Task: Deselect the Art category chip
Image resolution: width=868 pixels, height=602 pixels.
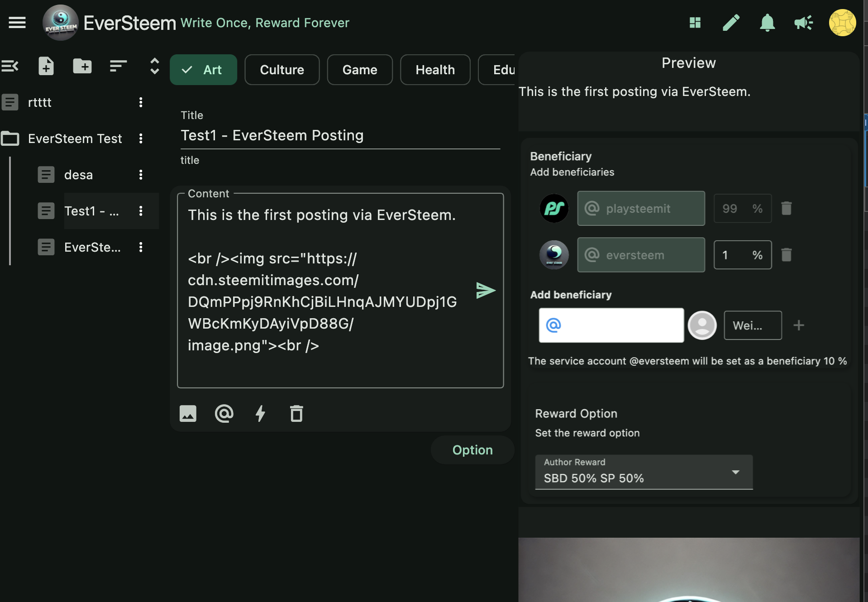Action: pos(203,70)
